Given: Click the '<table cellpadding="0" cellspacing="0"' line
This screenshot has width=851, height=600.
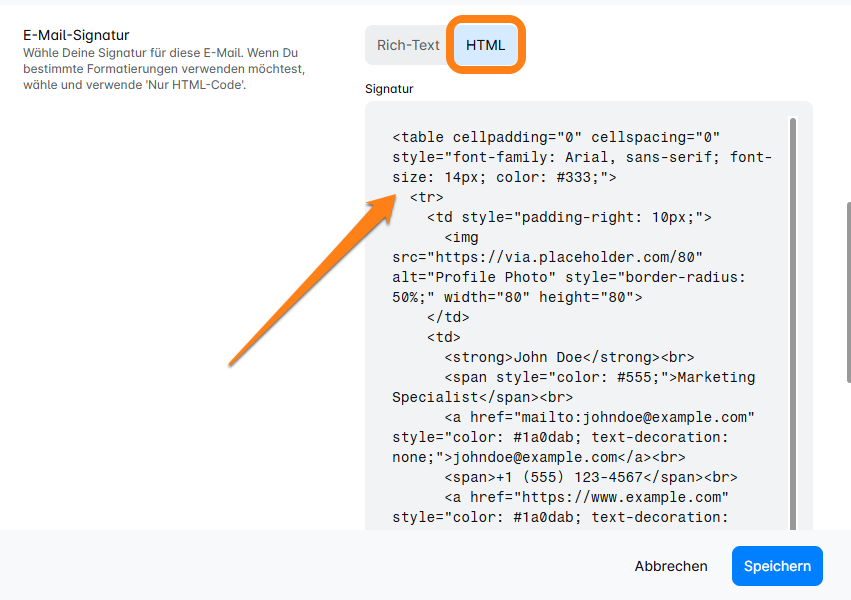Looking at the screenshot, I should pos(556,137).
